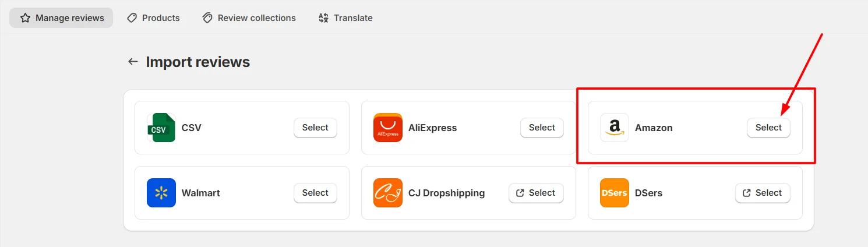Open the Translate tab
868x247 pixels.
click(345, 18)
